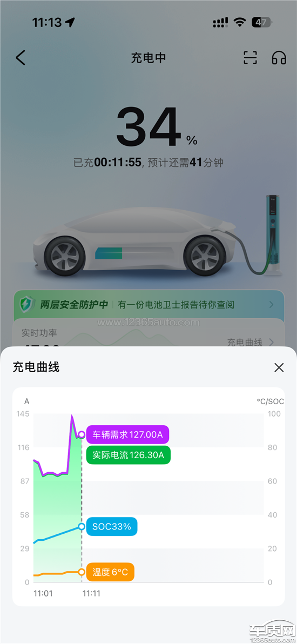Tap the charging pile illustration

coord(273,236)
